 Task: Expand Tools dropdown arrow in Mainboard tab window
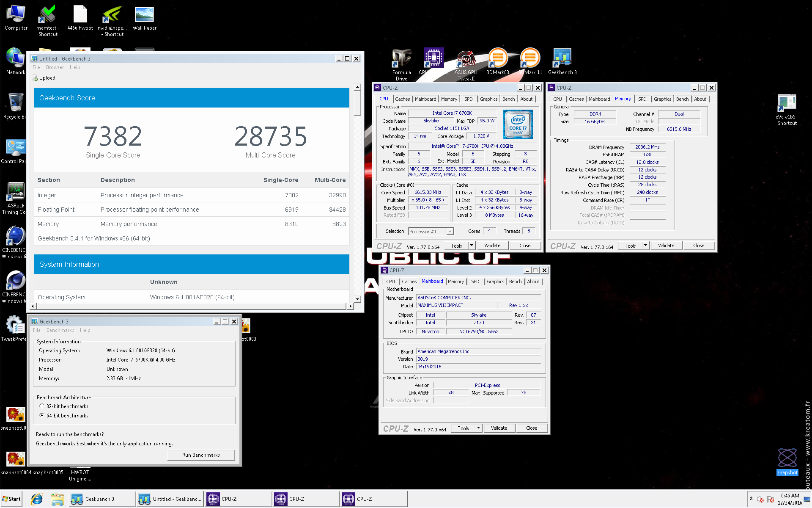(478, 428)
